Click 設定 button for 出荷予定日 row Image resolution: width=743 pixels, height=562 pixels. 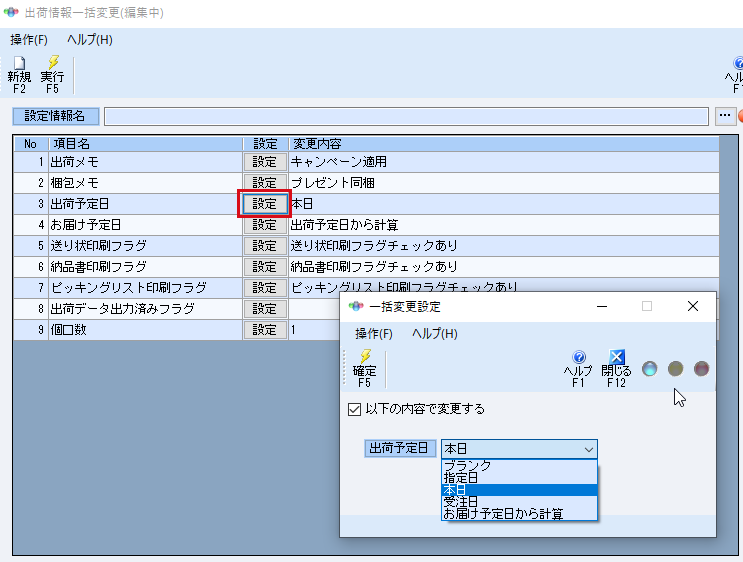[x=264, y=204]
